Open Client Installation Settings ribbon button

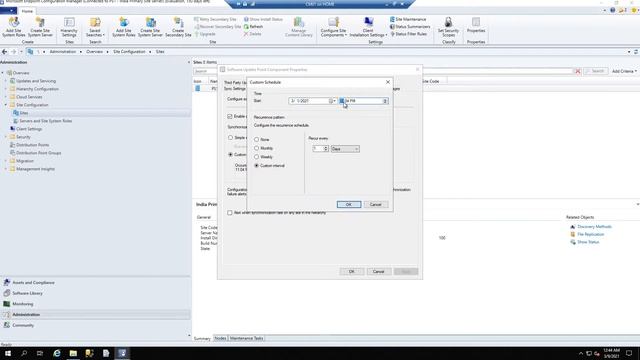click(368, 27)
